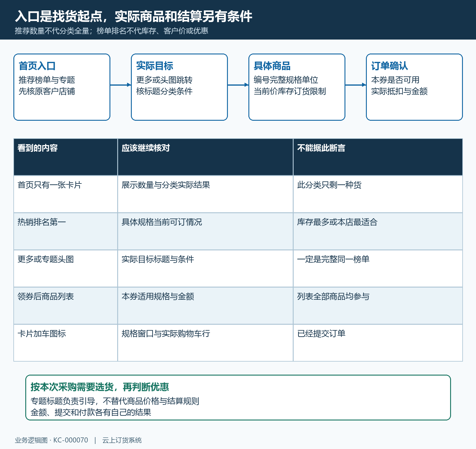Image resolution: width=476 pixels, height=449 pixels.
Task: Click the text 本券是否可用
Action: pyautogui.click(x=395, y=80)
